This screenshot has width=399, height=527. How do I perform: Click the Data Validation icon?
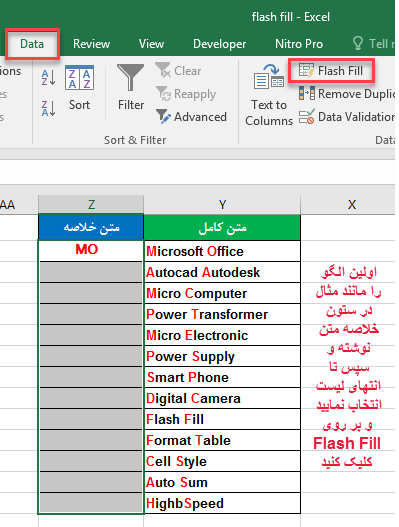click(x=307, y=117)
